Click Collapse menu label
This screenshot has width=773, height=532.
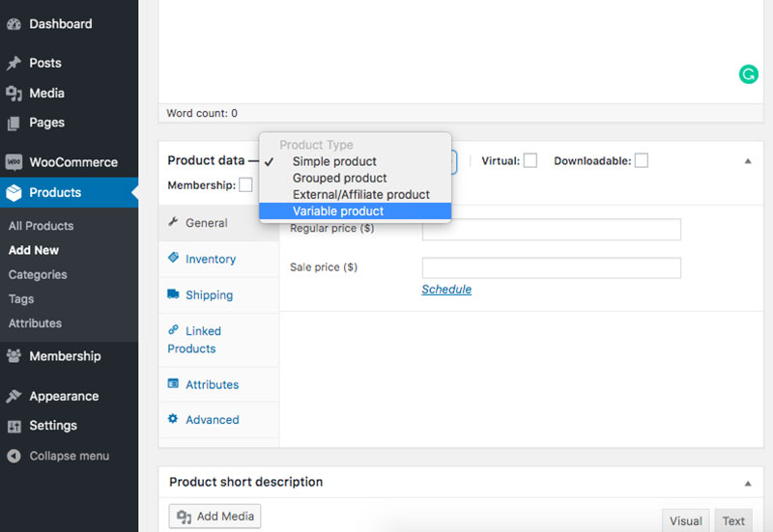point(69,456)
